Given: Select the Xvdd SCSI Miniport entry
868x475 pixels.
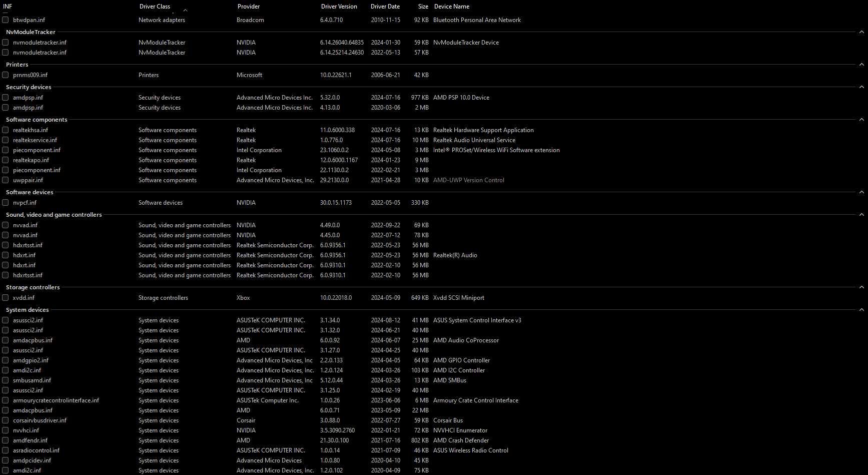Looking at the screenshot, I should (459, 298).
